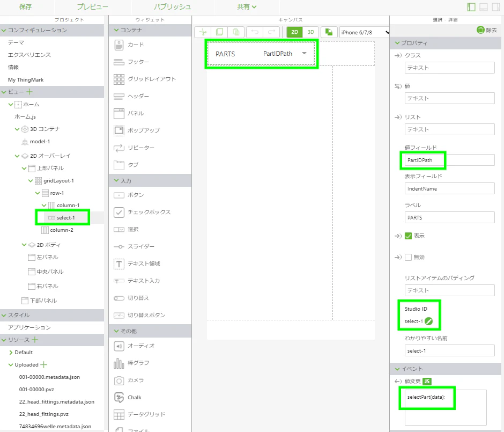Open the JS editor badge for 値変更
The width and height of the screenshot is (504, 432).
427,382
